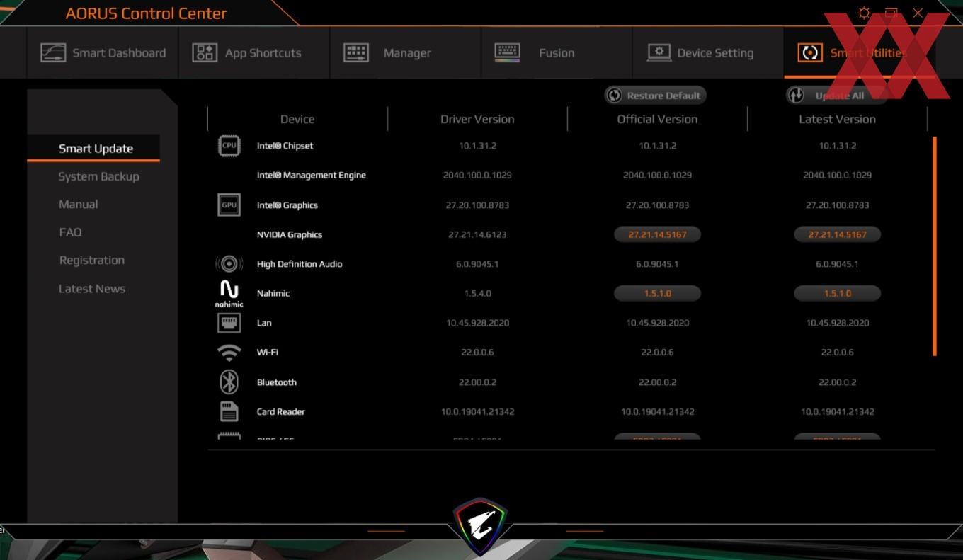Select the Smart Utilities tab

tap(860, 53)
